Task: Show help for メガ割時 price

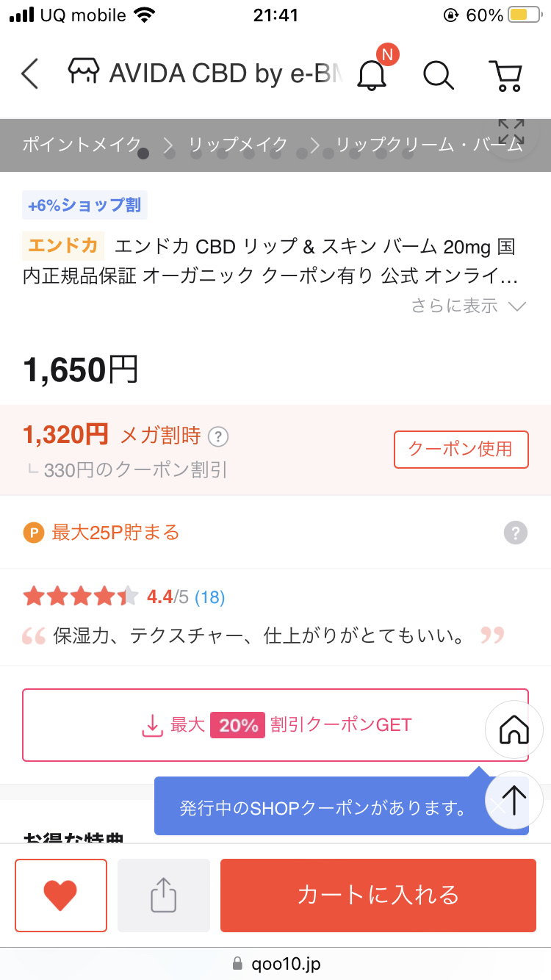Action: point(218,437)
